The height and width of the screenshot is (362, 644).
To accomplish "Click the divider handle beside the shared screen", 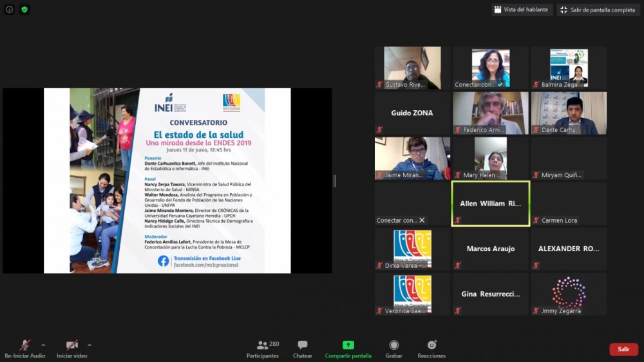I will tap(334, 181).
